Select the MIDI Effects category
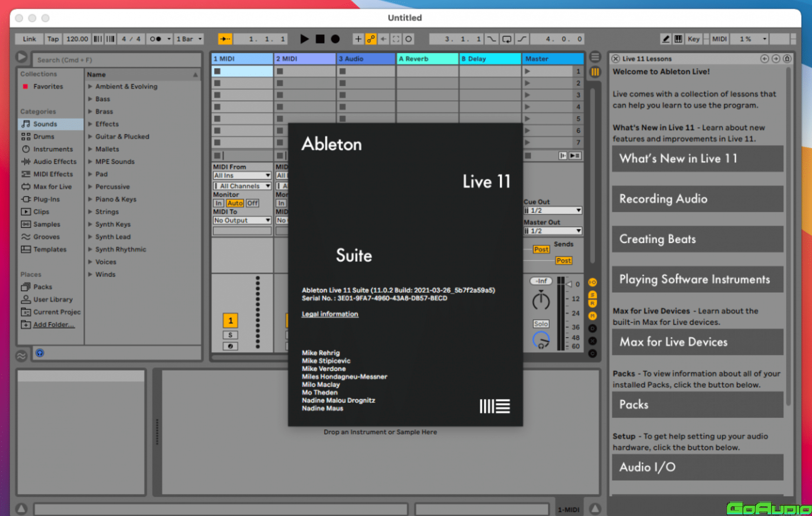 pyautogui.click(x=53, y=174)
